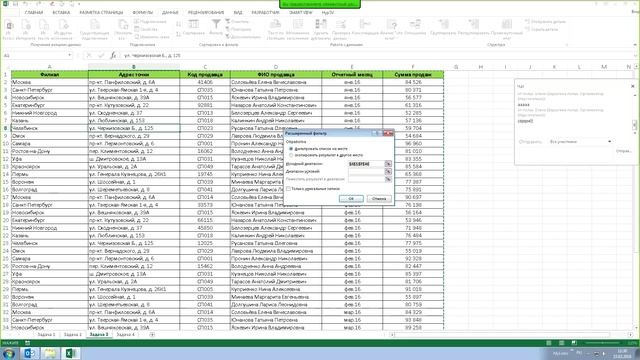640x360 pixels.
Task: Click the Connections (Подключения) ribbon item
Action: click(x=151, y=22)
